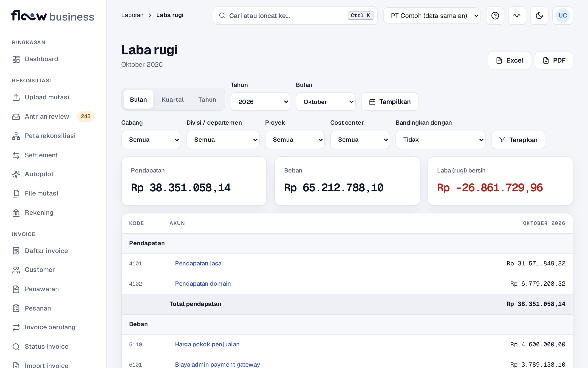The width and height of the screenshot is (588, 368).
Task: Click the Status invoice search icon
Action: [x=16, y=347]
